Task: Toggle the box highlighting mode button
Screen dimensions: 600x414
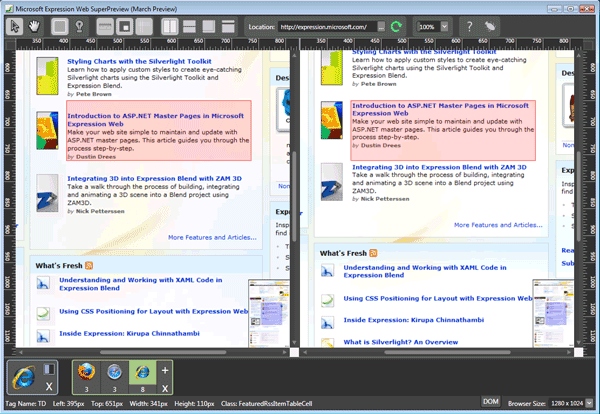Action: (x=62, y=24)
